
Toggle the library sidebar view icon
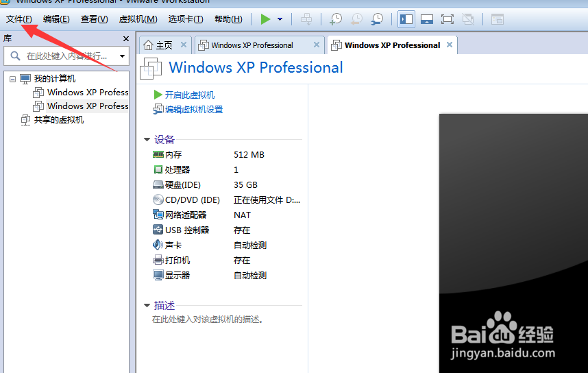click(406, 19)
